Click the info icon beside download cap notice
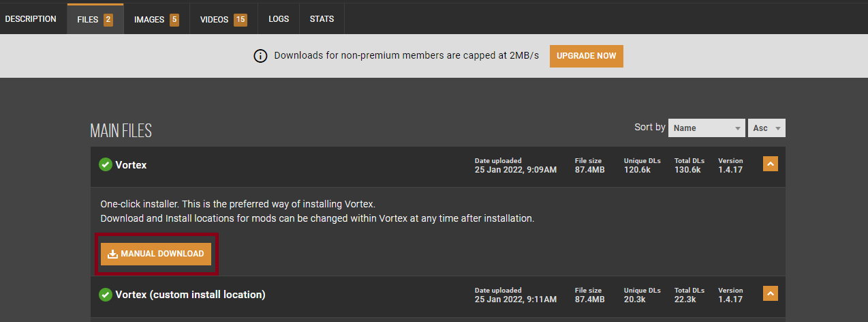The image size is (868, 322). coord(260,56)
